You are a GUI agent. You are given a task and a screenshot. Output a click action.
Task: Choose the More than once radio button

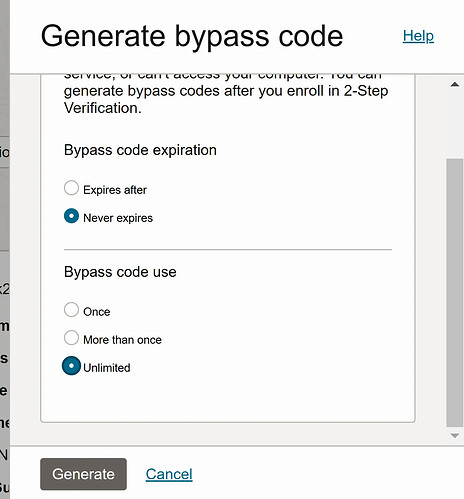tap(71, 338)
